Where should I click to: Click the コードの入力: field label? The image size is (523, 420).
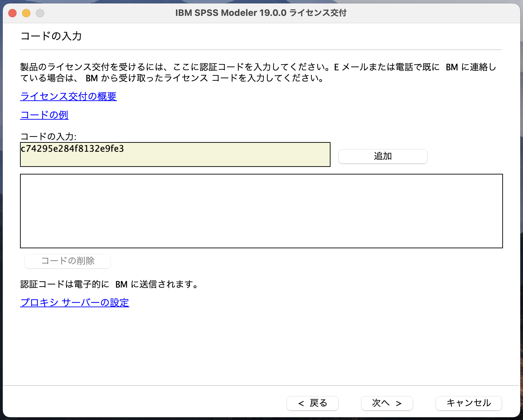pyautogui.click(x=48, y=136)
